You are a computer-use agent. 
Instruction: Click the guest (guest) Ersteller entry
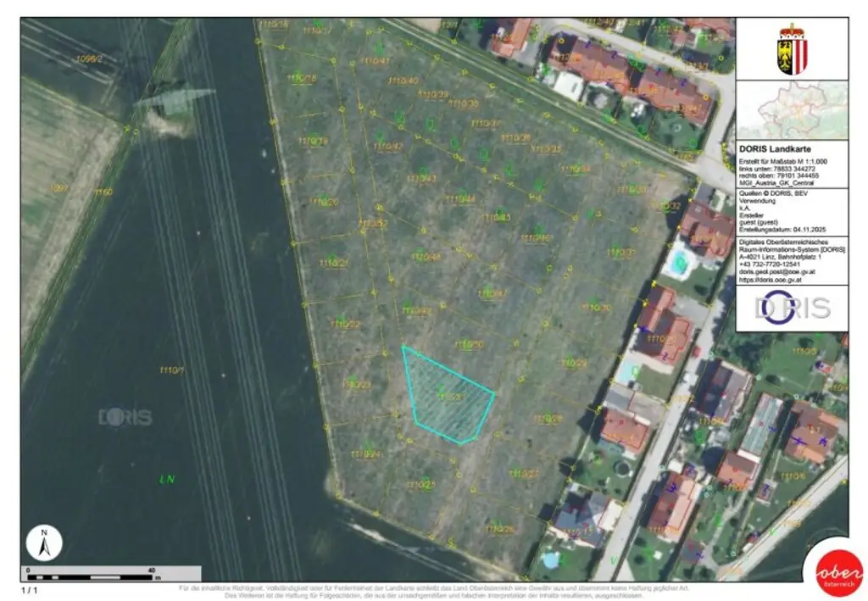pos(759,221)
